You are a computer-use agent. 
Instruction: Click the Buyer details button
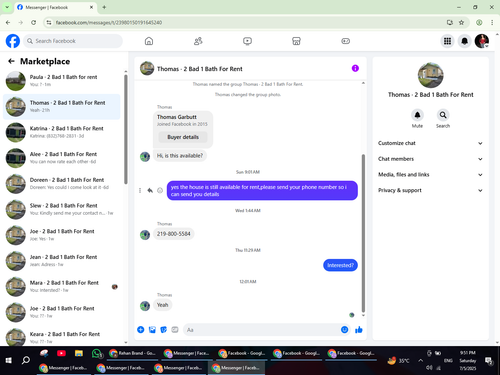[x=183, y=137]
